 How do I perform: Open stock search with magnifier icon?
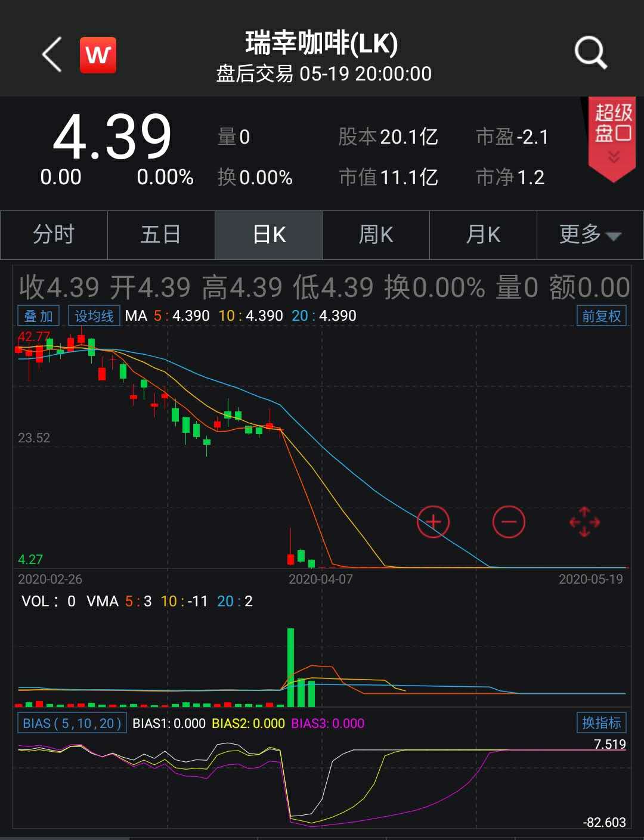click(x=590, y=53)
